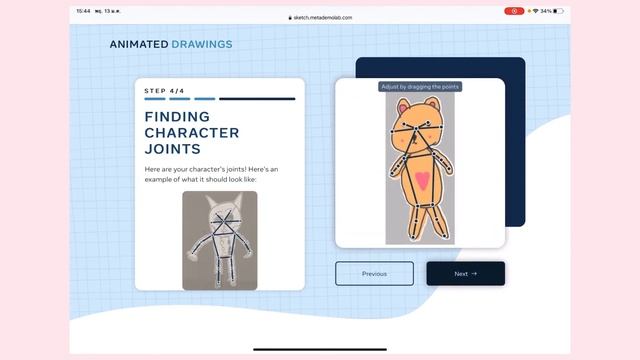Image resolution: width=640 pixels, height=360 pixels.
Task: Click the 'FINDING CHARACTER JOINTS' heading
Action: pyautogui.click(x=192, y=133)
